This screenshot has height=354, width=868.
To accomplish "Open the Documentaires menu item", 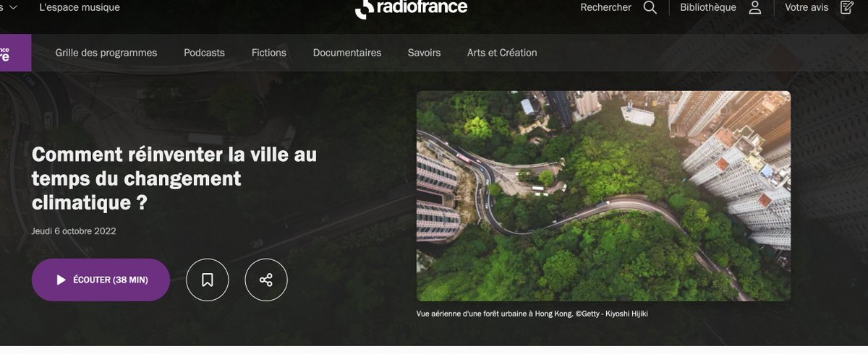I will [x=347, y=53].
